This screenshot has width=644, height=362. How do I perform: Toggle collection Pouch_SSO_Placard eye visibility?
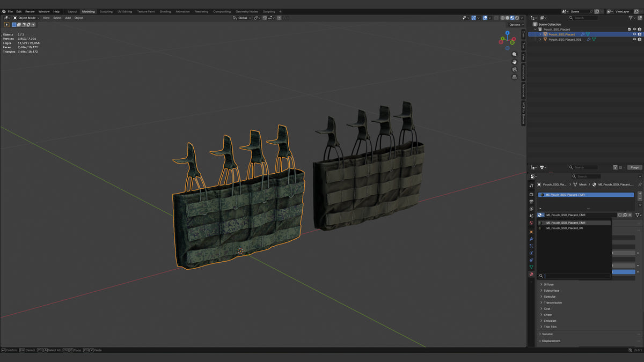(x=634, y=29)
